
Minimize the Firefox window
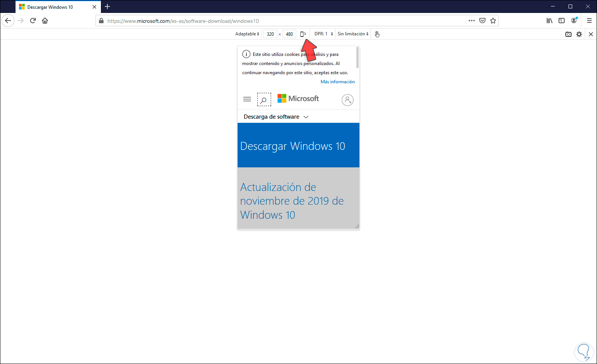553,6
